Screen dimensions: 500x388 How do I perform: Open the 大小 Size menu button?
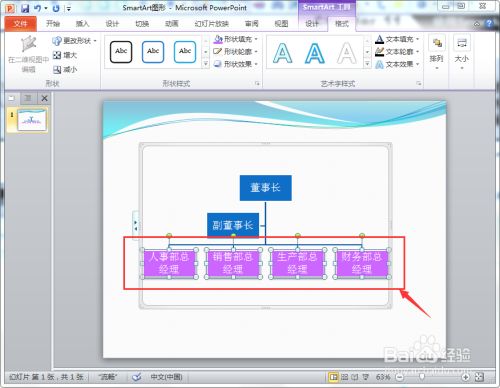coord(462,52)
